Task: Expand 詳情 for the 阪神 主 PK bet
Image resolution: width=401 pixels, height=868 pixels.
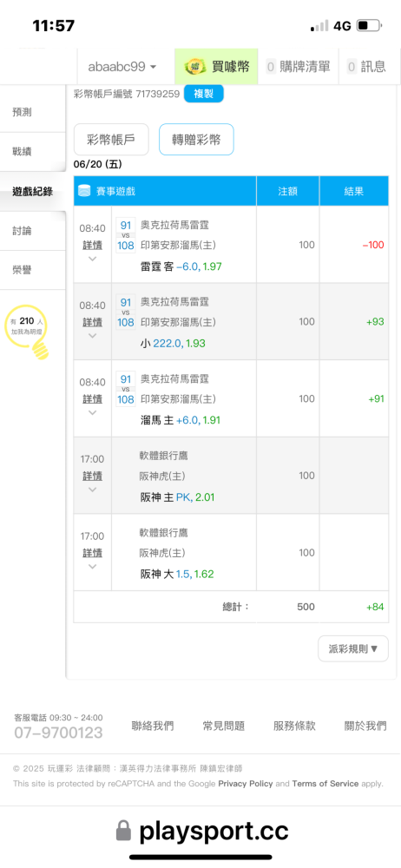Action: point(93,476)
